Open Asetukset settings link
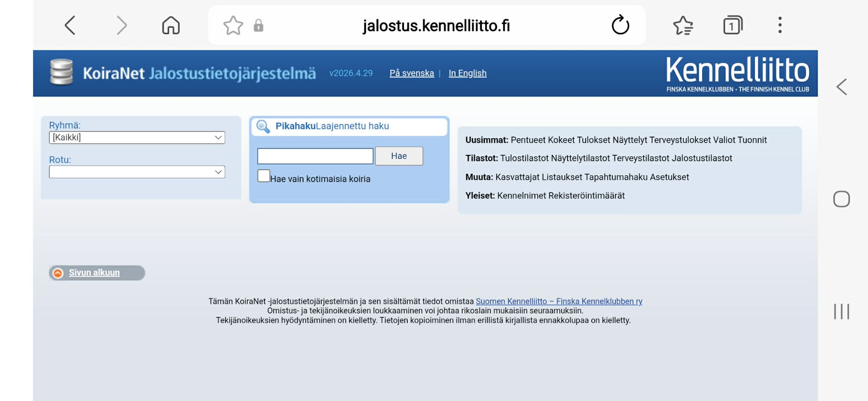This screenshot has height=401, width=868. point(670,177)
